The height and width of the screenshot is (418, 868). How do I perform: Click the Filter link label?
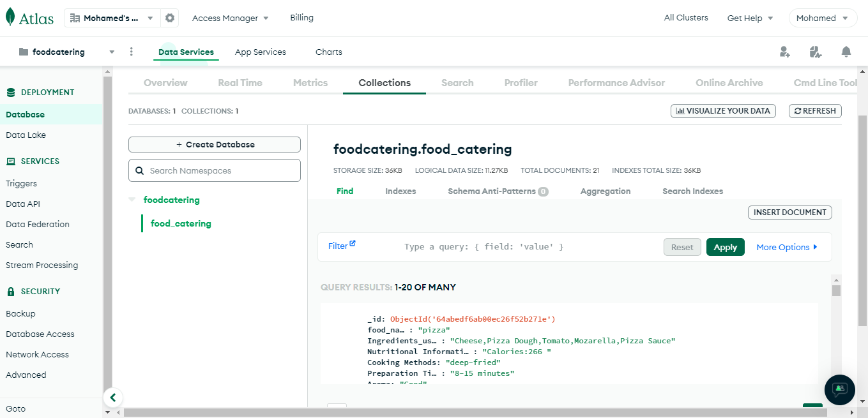[x=338, y=246]
